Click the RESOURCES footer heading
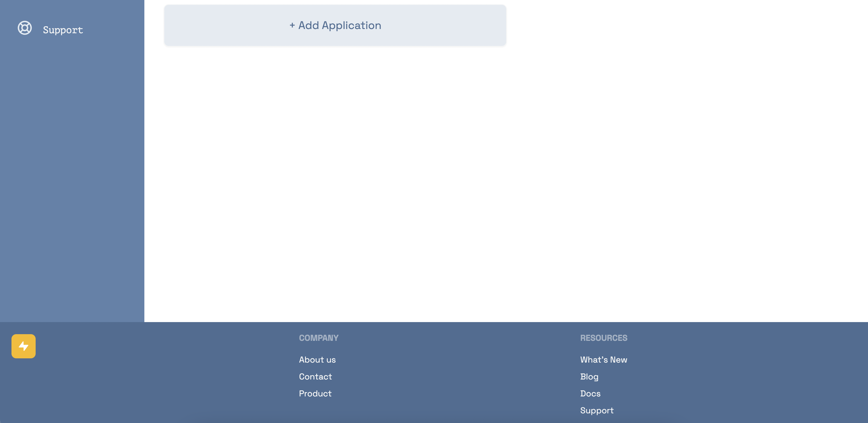 [x=603, y=338]
